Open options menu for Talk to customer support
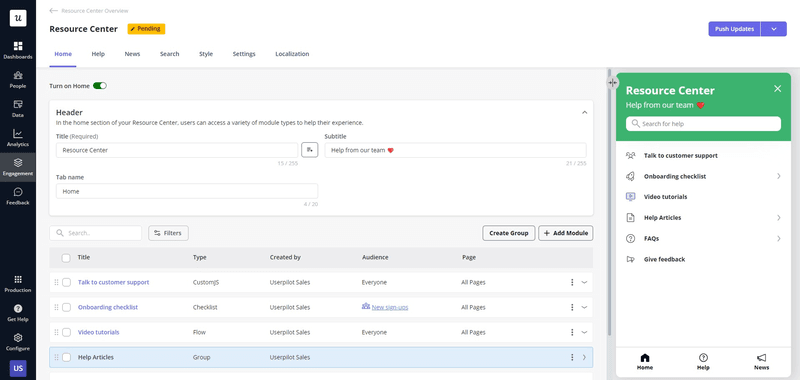The width and height of the screenshot is (800, 380). point(572,282)
